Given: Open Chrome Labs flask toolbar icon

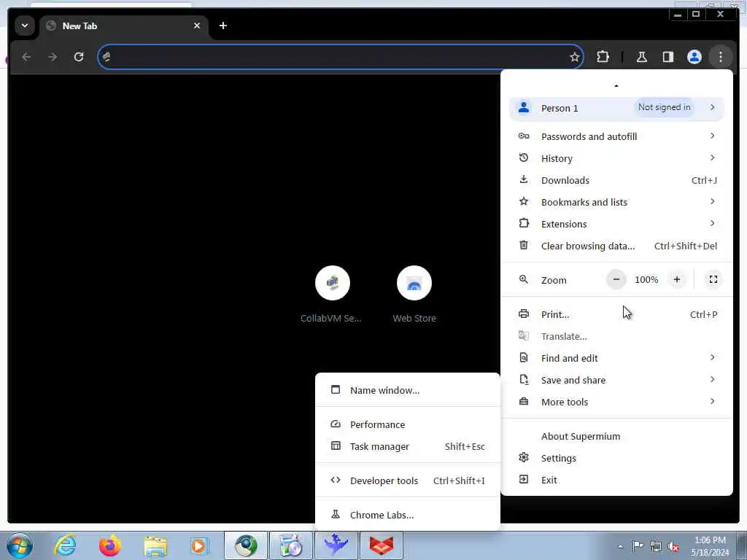Looking at the screenshot, I should coord(642,57).
